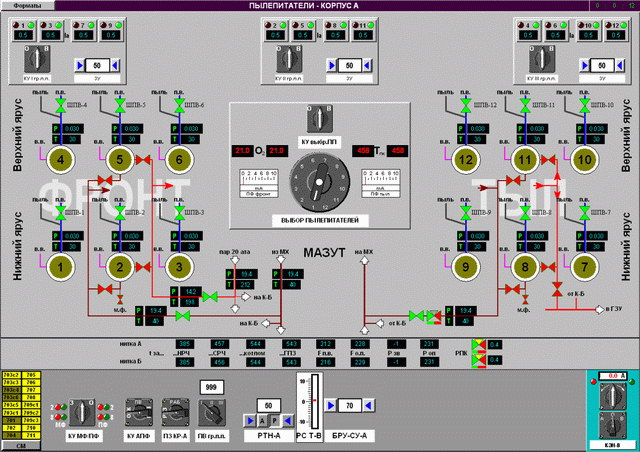
Task: Click the СМ button
Action: [21, 446]
